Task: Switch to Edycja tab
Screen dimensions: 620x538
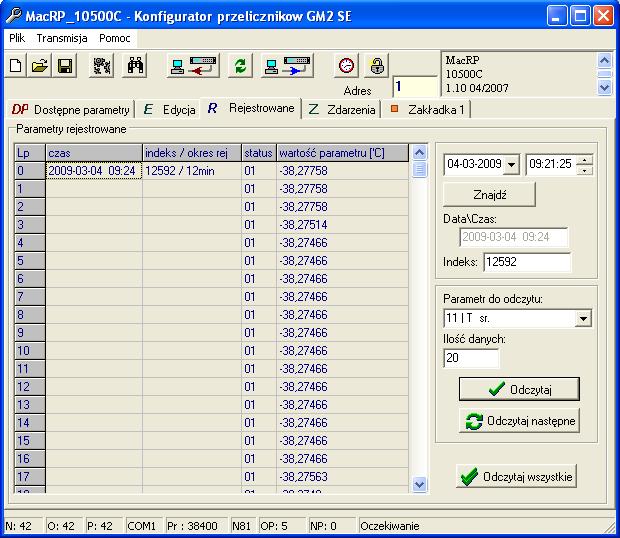Action: [x=169, y=109]
